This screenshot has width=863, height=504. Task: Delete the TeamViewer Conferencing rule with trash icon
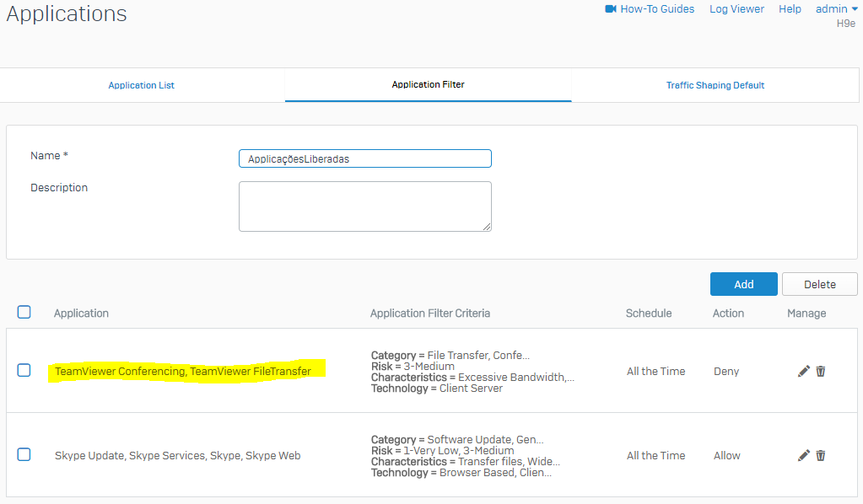[x=821, y=372]
